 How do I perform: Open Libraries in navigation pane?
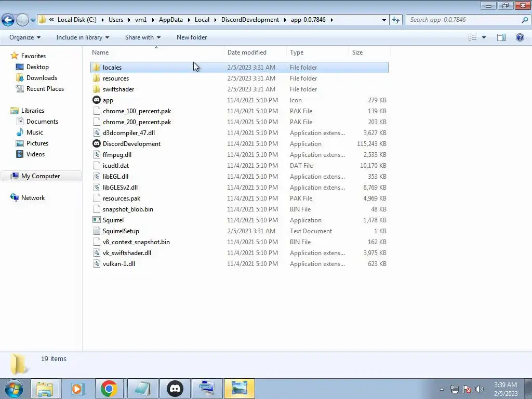(33, 111)
